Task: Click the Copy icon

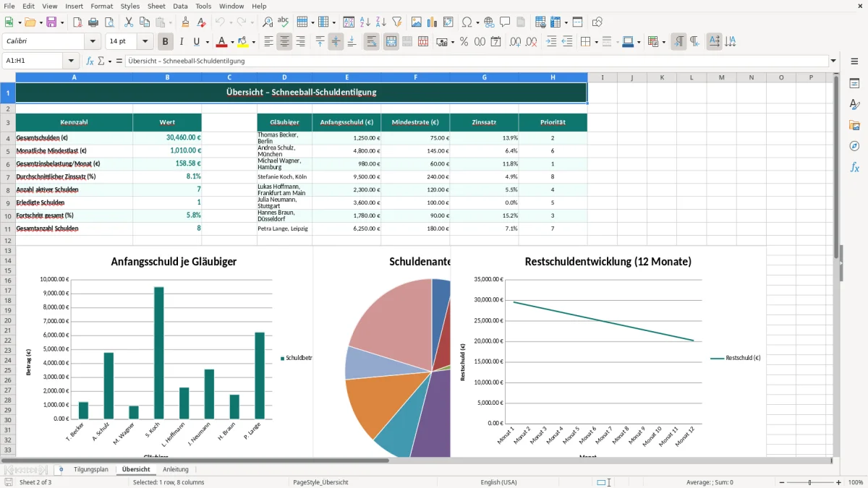Action: click(x=144, y=22)
